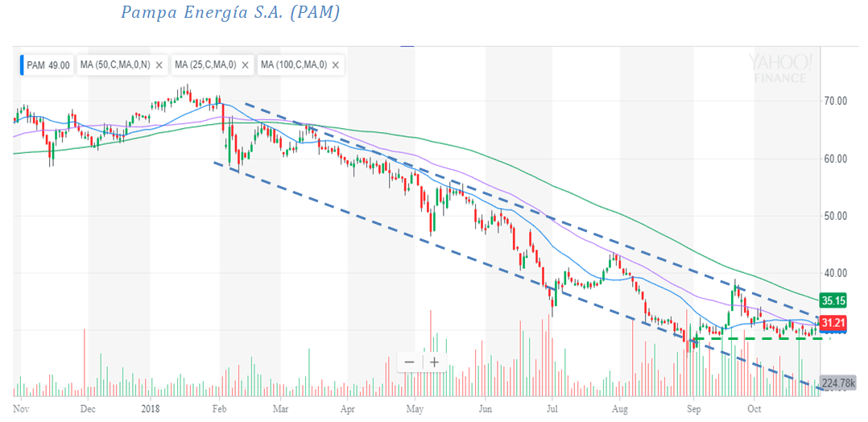Click the Aug date axis label
This screenshot has height=422, width=868.
[619, 411]
